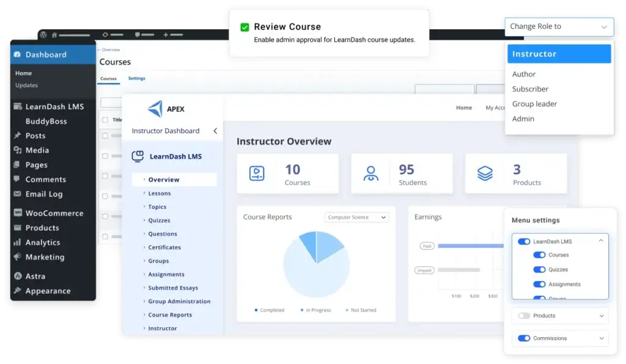The height and width of the screenshot is (364, 626).
Task: Click the Overview breadcrumb above Courses
Action: pos(111,50)
